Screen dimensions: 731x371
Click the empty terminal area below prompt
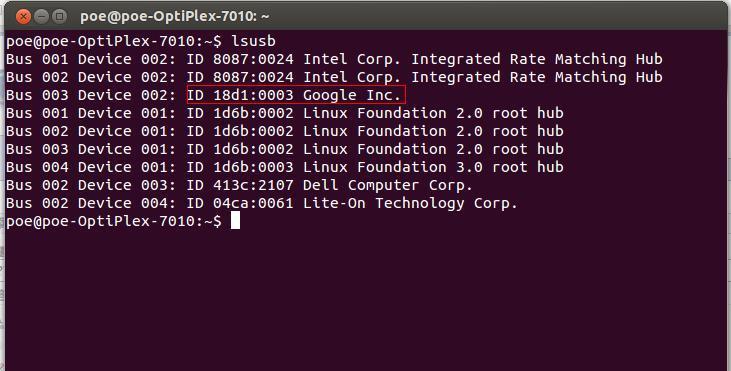tap(366, 298)
